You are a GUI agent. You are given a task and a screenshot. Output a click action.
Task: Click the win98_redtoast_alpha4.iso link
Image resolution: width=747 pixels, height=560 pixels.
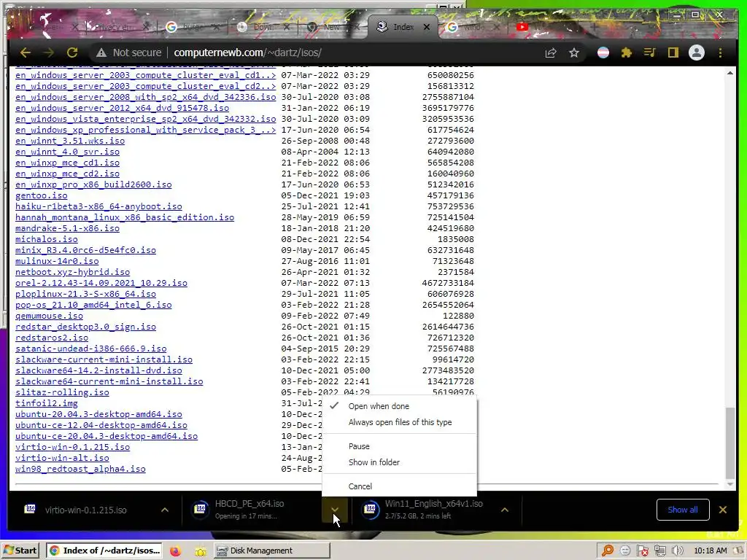tap(80, 469)
